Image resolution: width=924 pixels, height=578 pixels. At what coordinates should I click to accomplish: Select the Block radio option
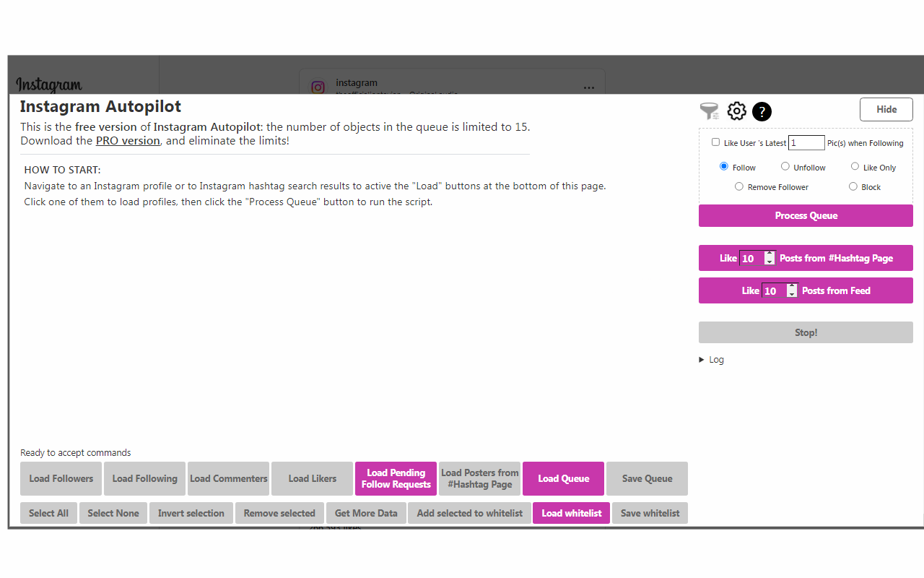[x=853, y=186]
